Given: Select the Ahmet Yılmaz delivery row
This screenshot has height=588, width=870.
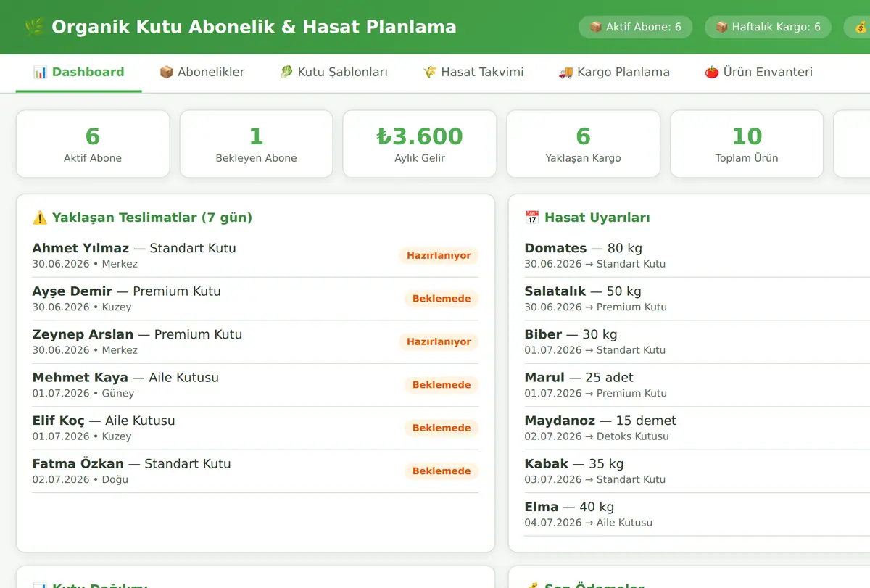Looking at the screenshot, I should (x=255, y=255).
